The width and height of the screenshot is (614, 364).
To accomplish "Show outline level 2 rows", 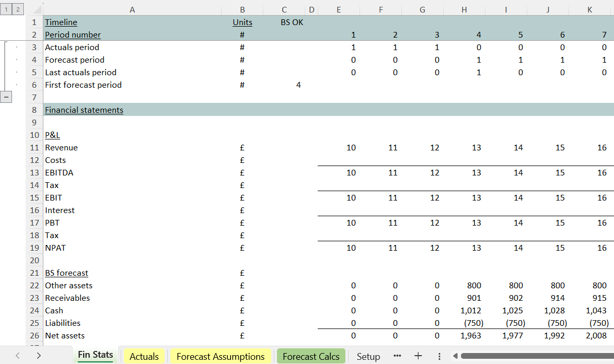I will point(17,9).
